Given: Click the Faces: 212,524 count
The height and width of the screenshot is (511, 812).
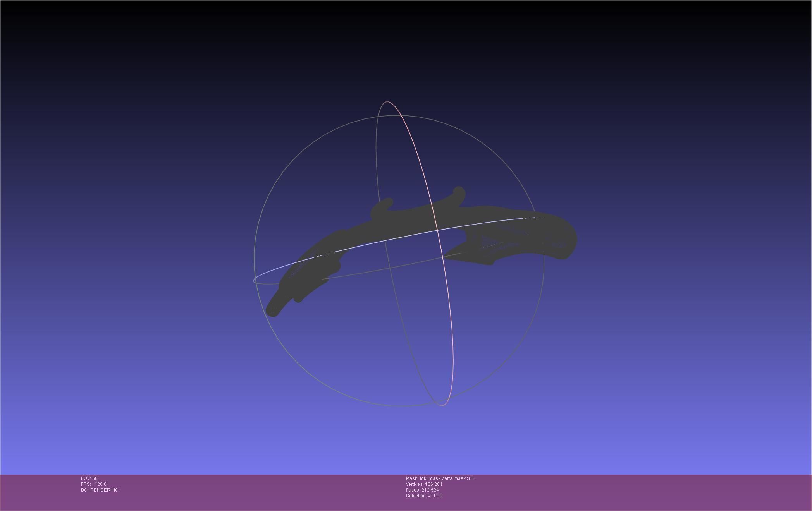Looking at the screenshot, I should tap(422, 490).
